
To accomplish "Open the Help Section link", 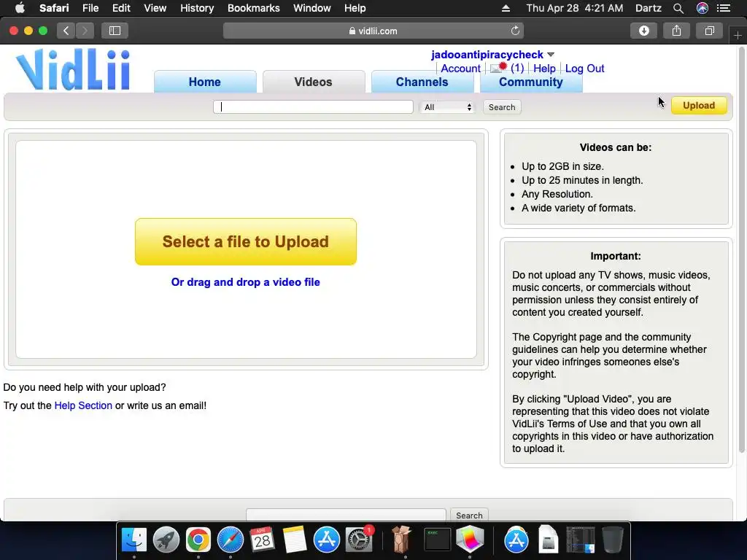I will click(x=83, y=405).
